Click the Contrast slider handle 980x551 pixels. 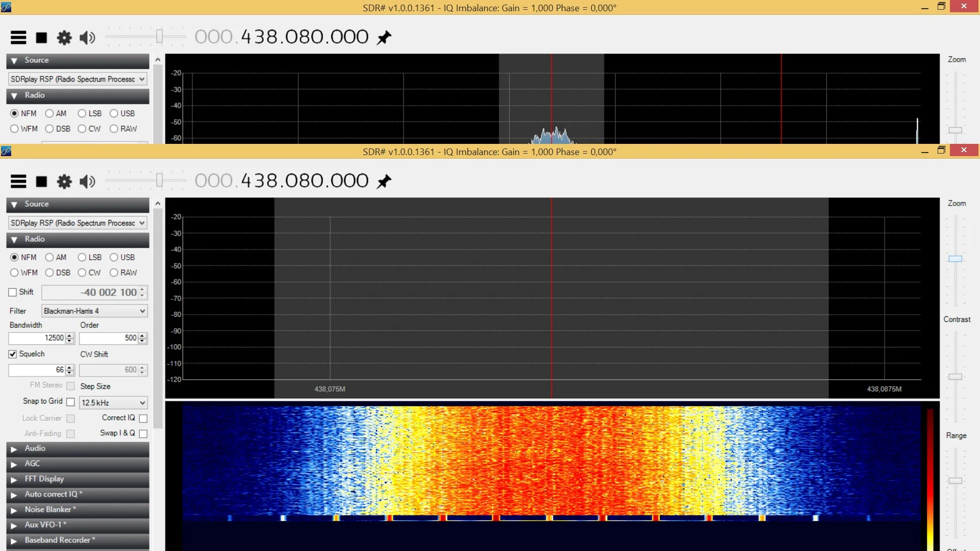tap(955, 377)
